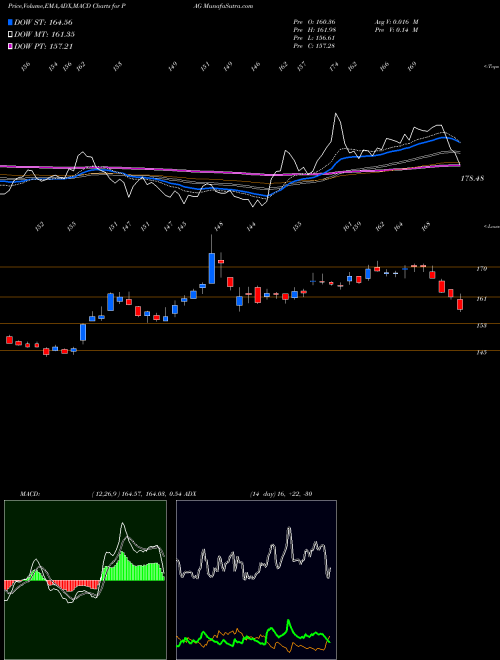Select the 'DOW ST: 164.56' legend label
500x660 pixels.
[x=43, y=22]
